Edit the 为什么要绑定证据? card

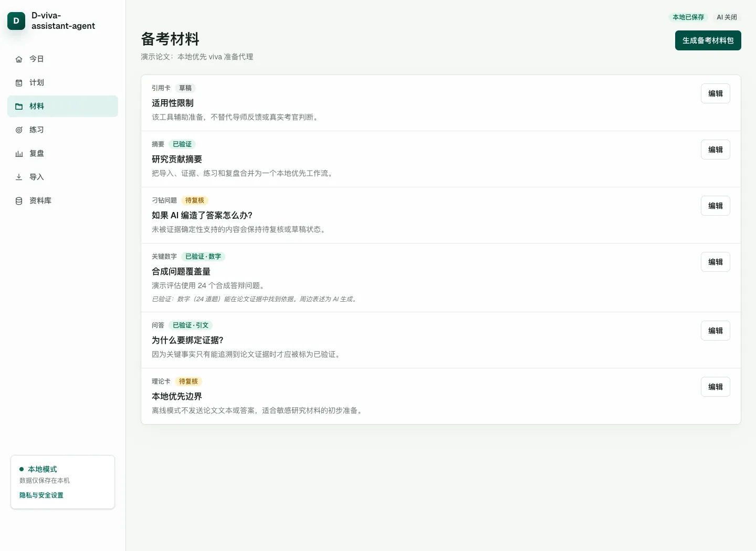pos(715,331)
